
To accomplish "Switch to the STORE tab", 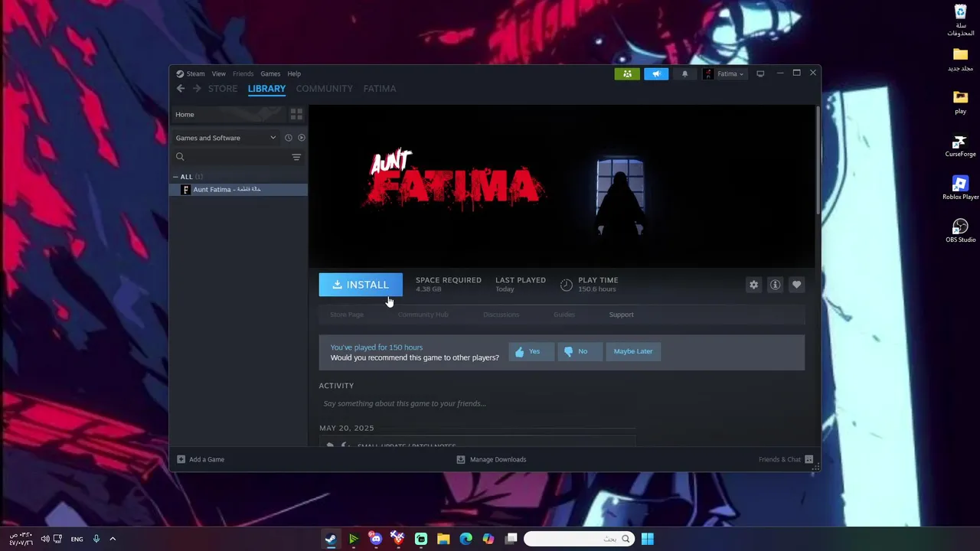I will point(223,89).
